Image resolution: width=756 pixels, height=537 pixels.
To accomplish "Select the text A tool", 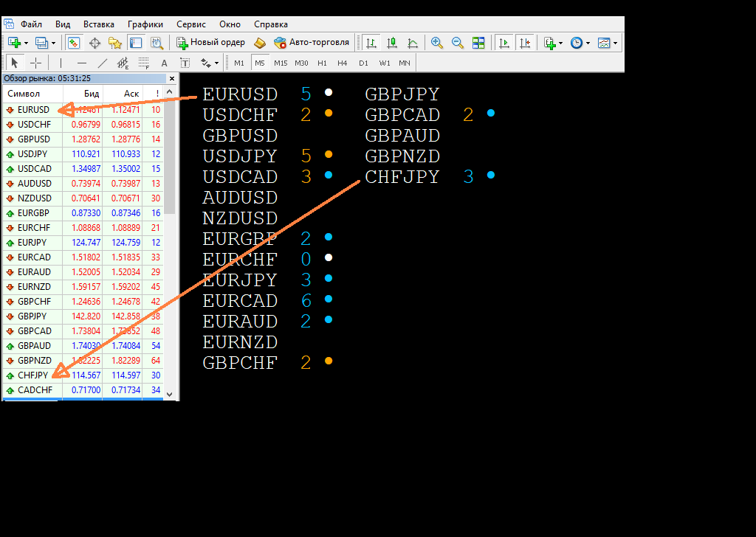I will (x=165, y=63).
